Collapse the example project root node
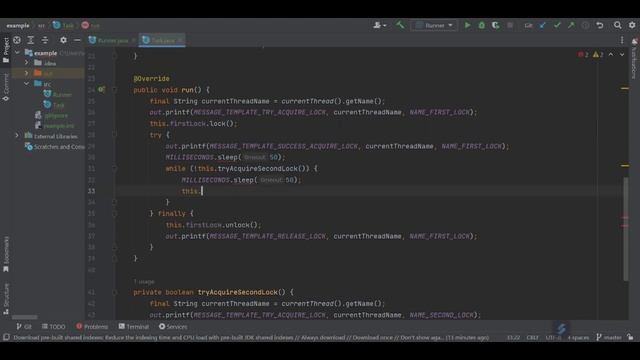 (17, 53)
